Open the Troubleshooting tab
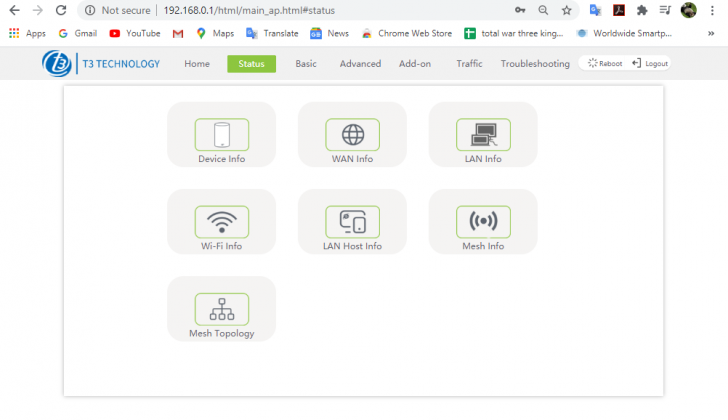The image size is (728, 420). (535, 64)
